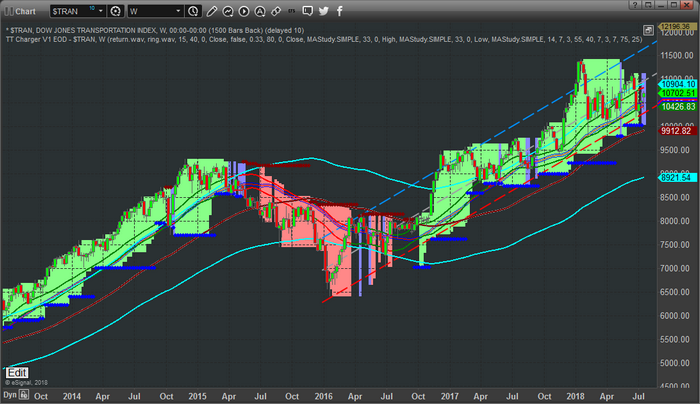The width and height of the screenshot is (700, 404).
Task: Open the alerts 'A' circle icon
Action: click(x=260, y=11)
